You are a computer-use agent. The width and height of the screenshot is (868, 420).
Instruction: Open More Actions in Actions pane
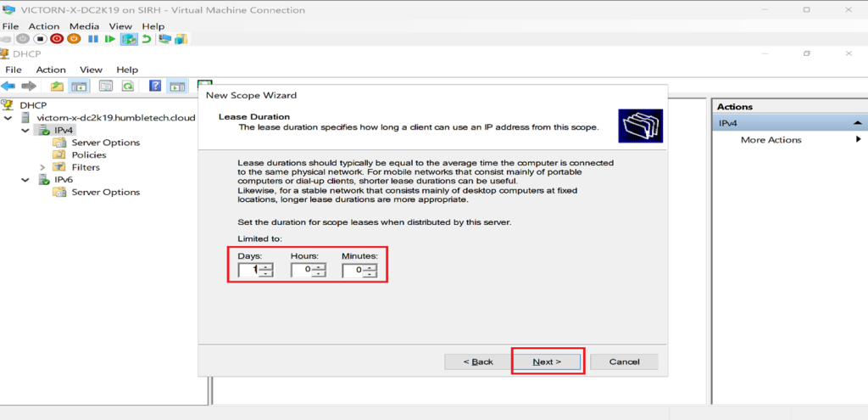pyautogui.click(x=771, y=140)
